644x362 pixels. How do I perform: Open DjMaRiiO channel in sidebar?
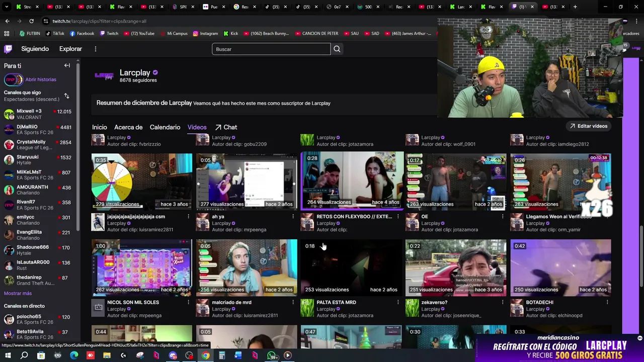click(38, 129)
